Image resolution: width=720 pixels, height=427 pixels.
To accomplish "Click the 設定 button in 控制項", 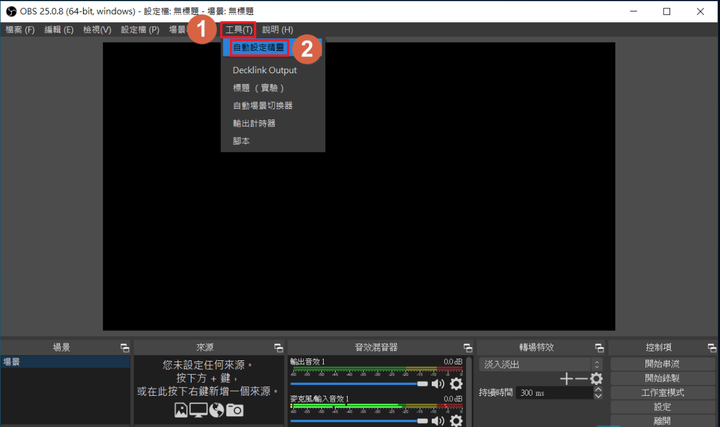I will 663,407.
